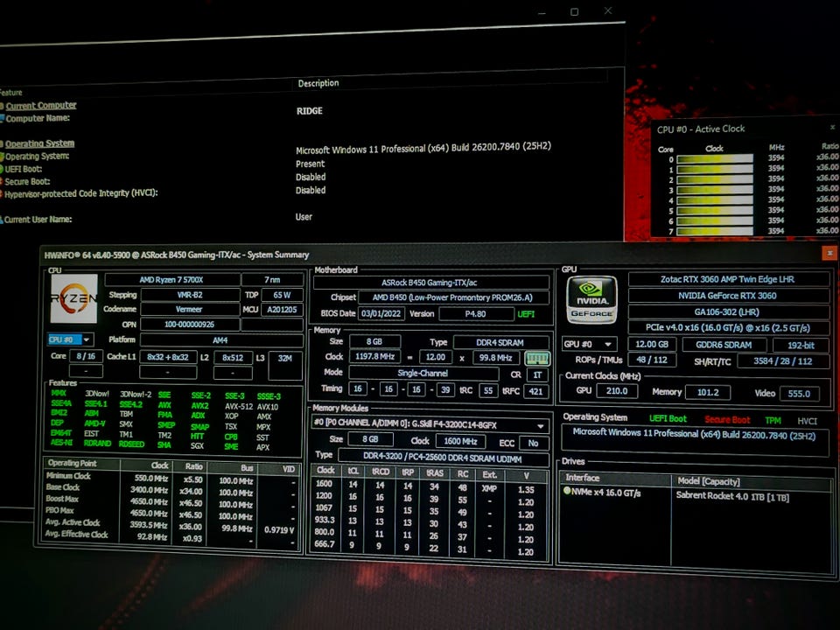Click the red Secure Boot indicator
The height and width of the screenshot is (630, 840).
[727, 419]
